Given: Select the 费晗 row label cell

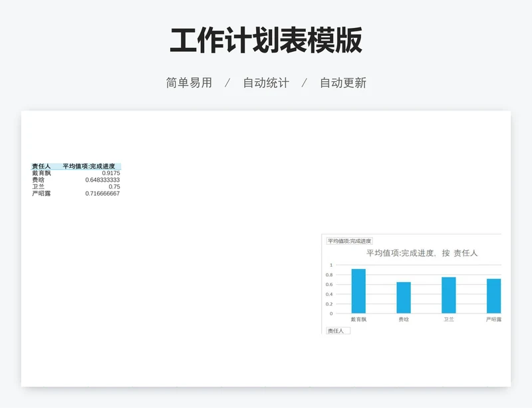Looking at the screenshot, I should point(39,180).
